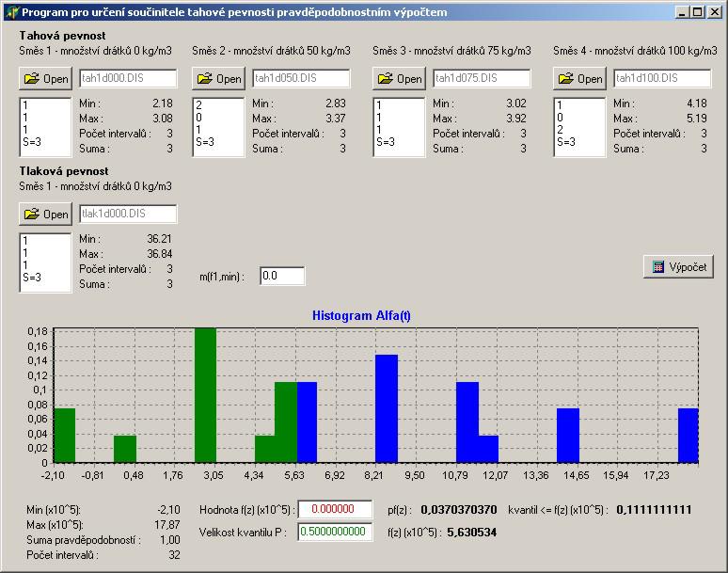The width and height of the screenshot is (728, 573).
Task: Click Směs 4 Max value 5.19
Action: (696, 119)
